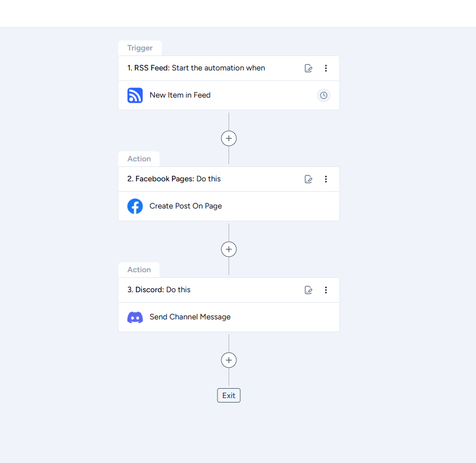
Task: Open the clock schedule icon on trigger
Action: tap(323, 95)
